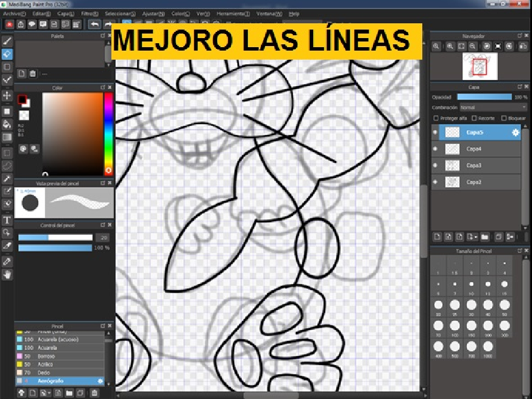
Task: Pick the Magic Wand tool
Action: tap(7, 179)
